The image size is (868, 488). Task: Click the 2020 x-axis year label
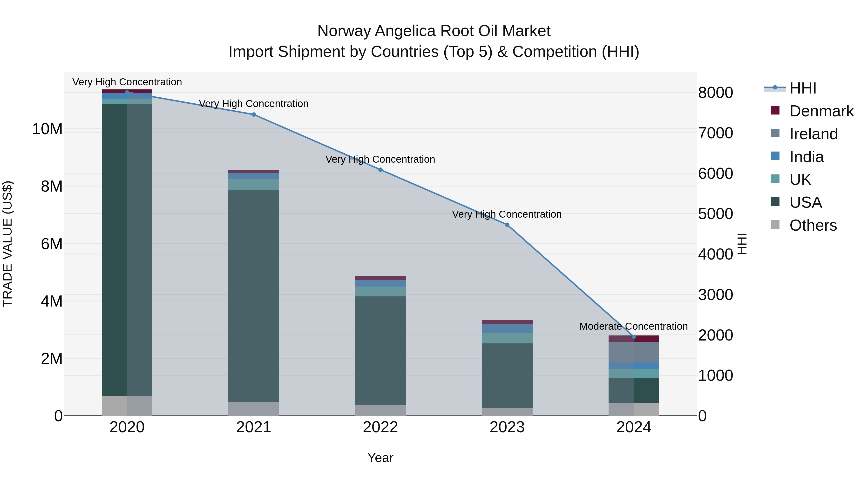pyautogui.click(x=127, y=427)
